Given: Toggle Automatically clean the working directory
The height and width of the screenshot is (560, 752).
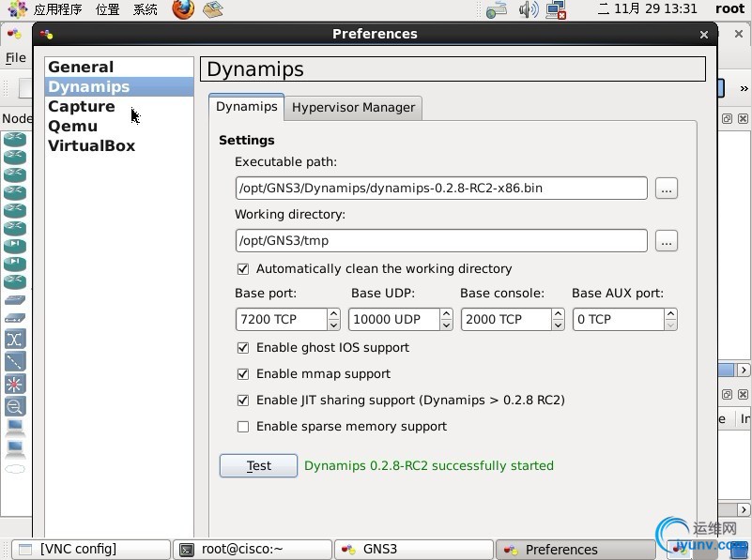Looking at the screenshot, I should point(244,269).
